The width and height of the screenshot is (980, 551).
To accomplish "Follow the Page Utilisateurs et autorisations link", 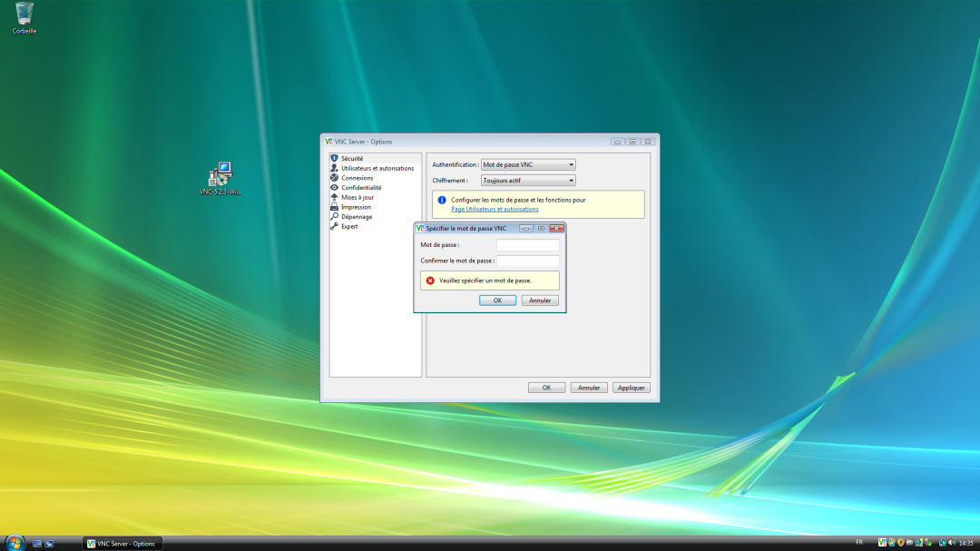I will coord(495,210).
